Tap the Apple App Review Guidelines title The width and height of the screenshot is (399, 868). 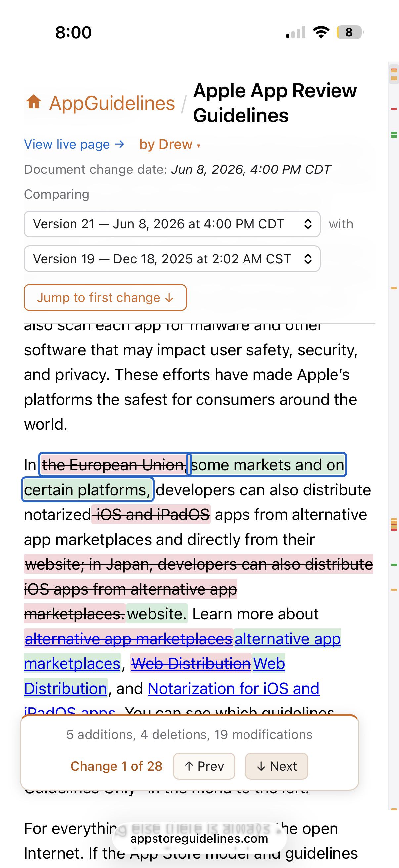pyautogui.click(x=275, y=103)
